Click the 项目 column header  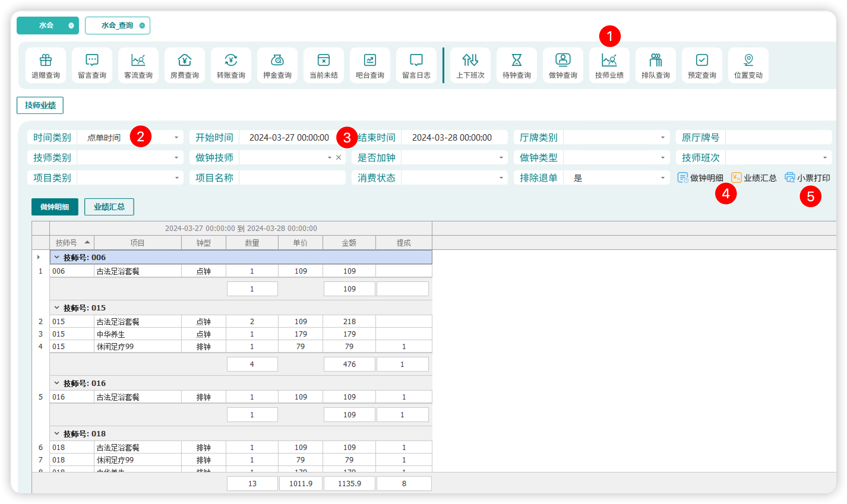pyautogui.click(x=138, y=243)
